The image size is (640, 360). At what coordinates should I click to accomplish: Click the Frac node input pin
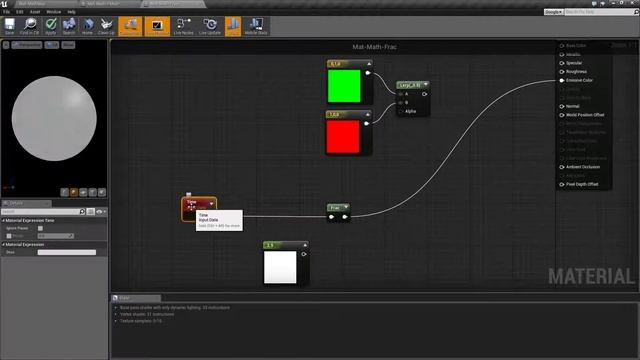(331, 217)
